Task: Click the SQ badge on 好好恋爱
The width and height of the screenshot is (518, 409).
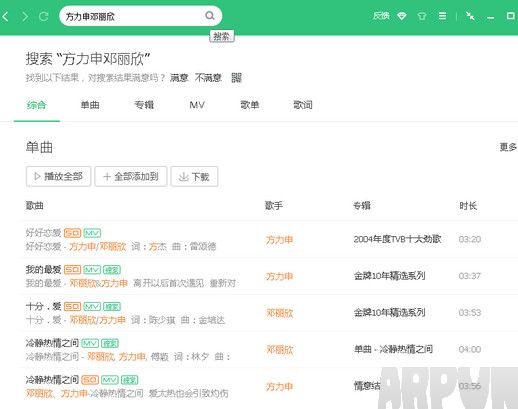Action: pos(72,233)
